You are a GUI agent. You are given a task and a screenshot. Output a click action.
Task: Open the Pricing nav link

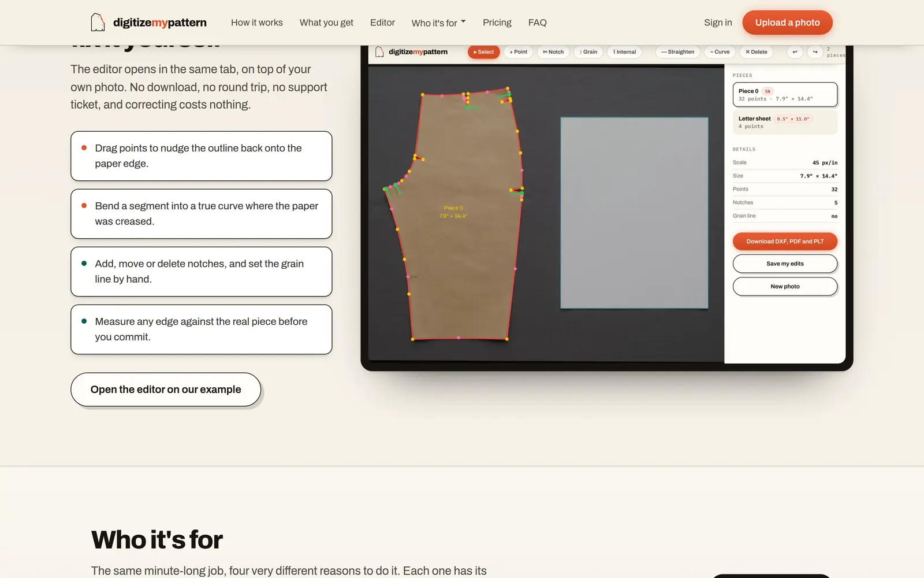click(x=497, y=23)
